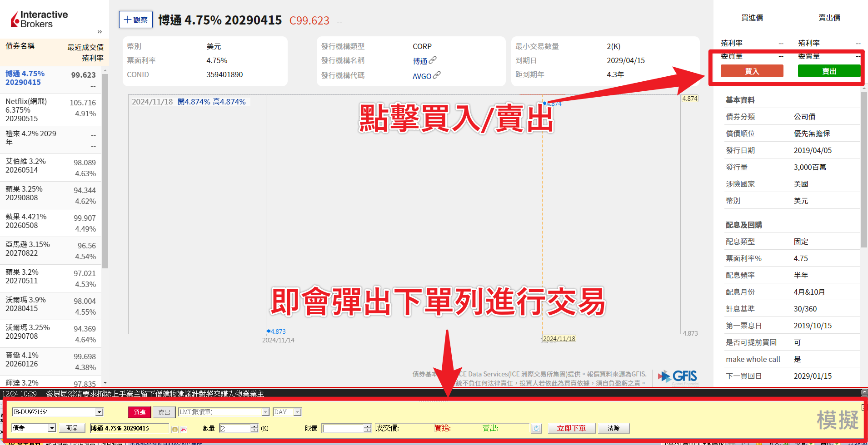The image size is (868, 445).
Task: Open the AVGO issuer code link
Action: [422, 76]
